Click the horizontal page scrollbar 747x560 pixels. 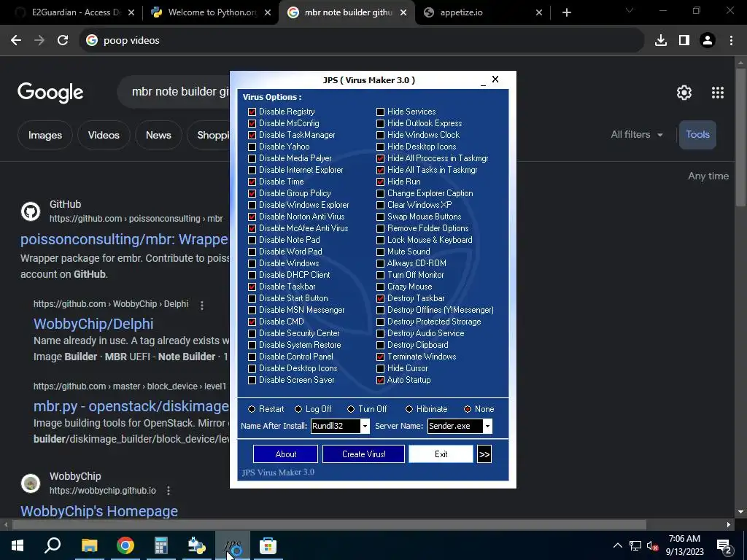click(329, 525)
